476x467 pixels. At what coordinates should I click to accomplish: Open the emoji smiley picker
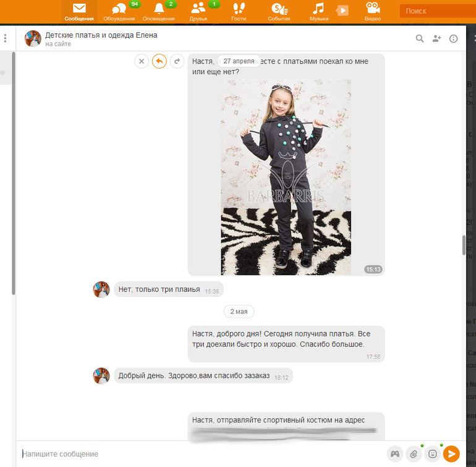[x=433, y=454]
